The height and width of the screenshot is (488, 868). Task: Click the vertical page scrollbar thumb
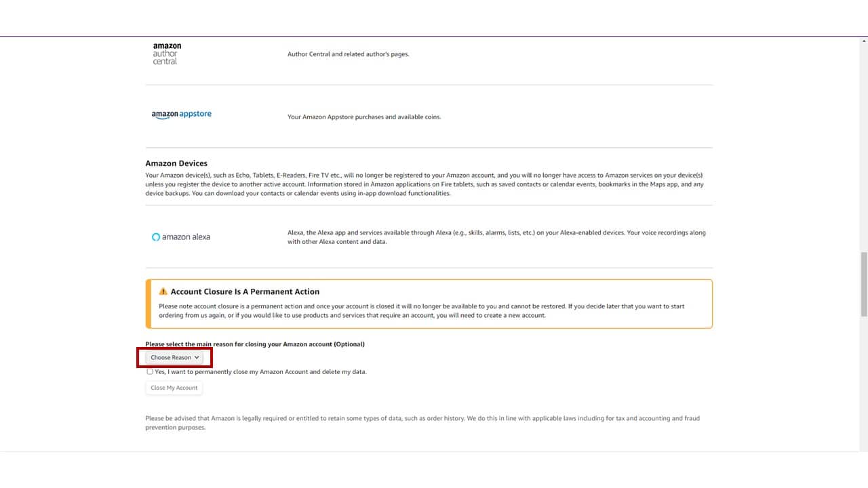[x=863, y=283]
